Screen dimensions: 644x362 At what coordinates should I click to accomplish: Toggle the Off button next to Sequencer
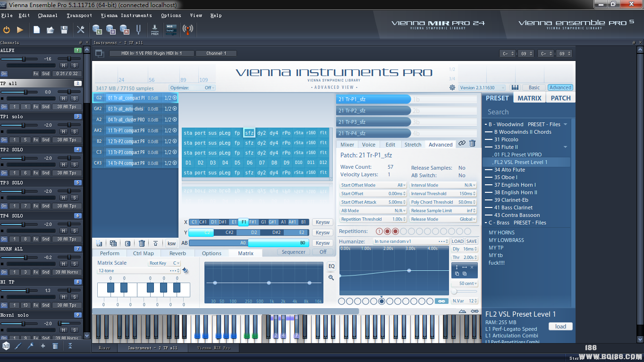click(x=323, y=252)
